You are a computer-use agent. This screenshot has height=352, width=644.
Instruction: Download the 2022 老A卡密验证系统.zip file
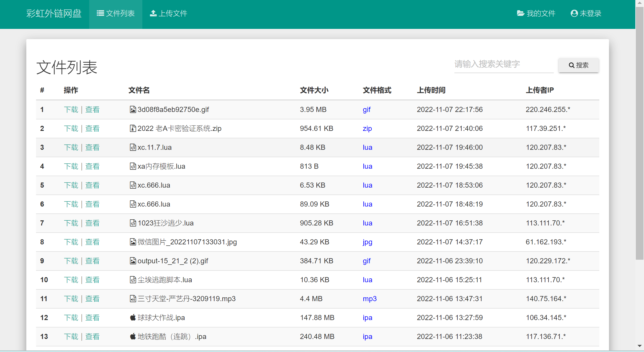tap(71, 129)
